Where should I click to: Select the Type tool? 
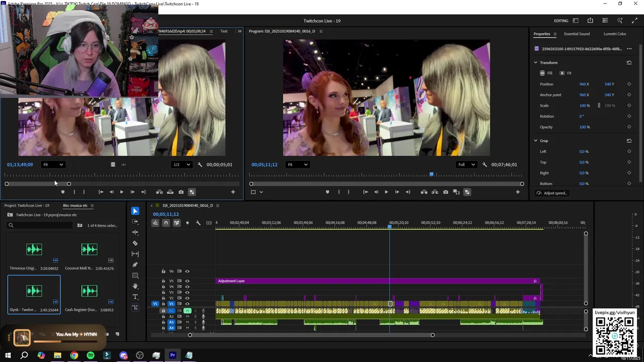coord(135,297)
